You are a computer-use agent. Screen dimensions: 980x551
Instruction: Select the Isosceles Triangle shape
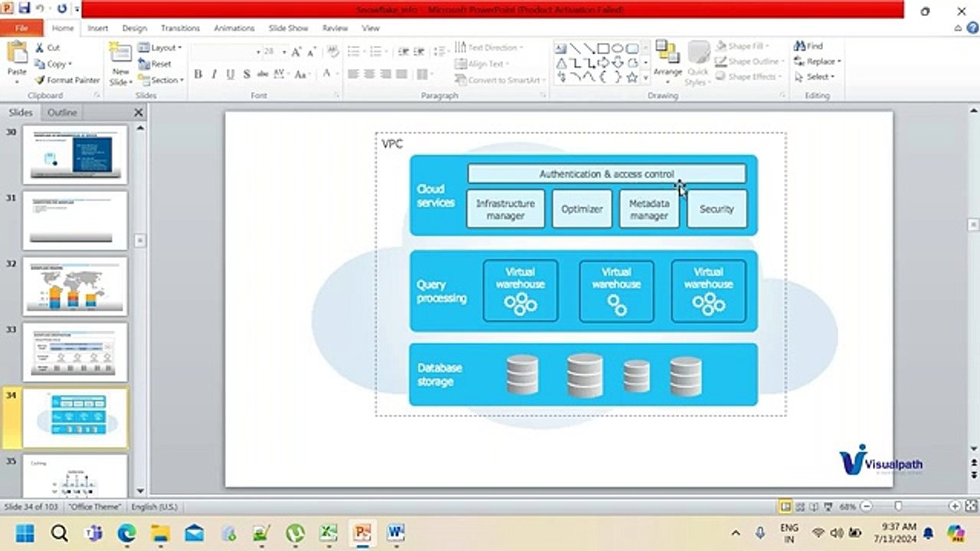tap(560, 63)
